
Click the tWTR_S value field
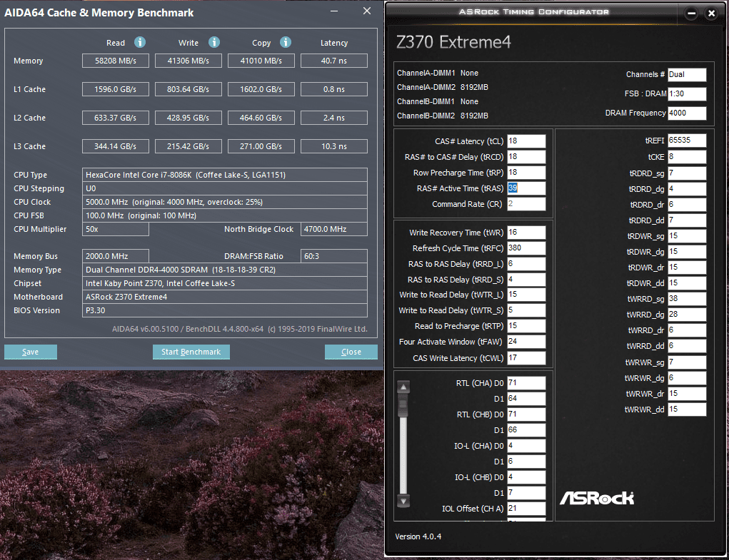pos(526,310)
